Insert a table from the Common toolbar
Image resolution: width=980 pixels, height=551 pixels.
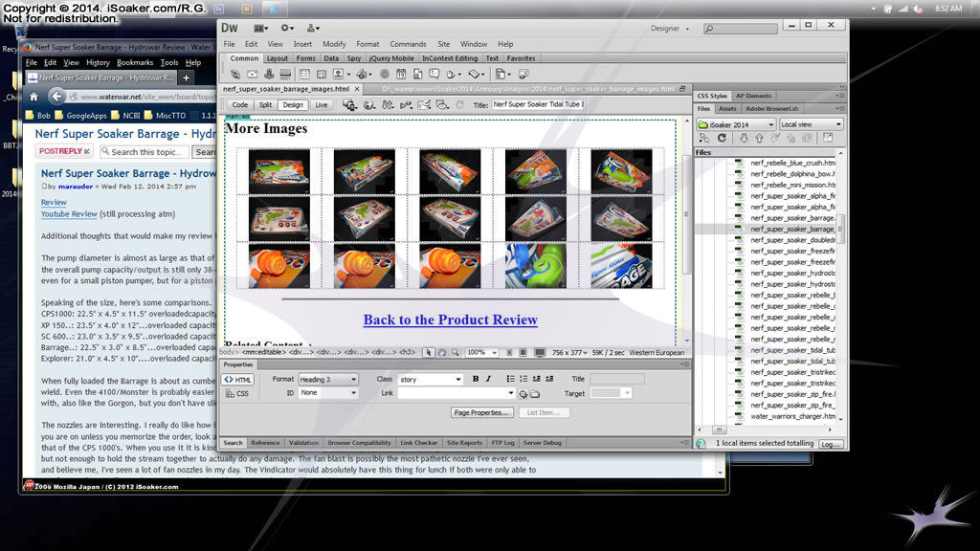click(304, 74)
